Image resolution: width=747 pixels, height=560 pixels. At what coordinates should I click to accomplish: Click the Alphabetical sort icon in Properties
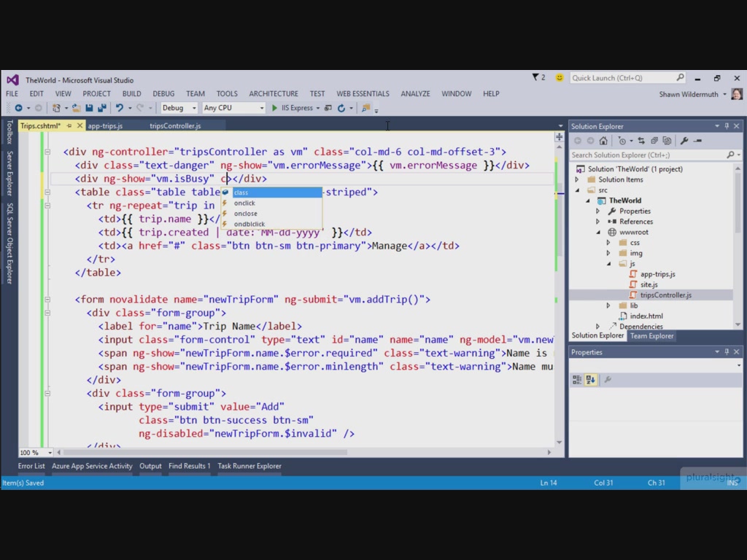[x=591, y=379]
